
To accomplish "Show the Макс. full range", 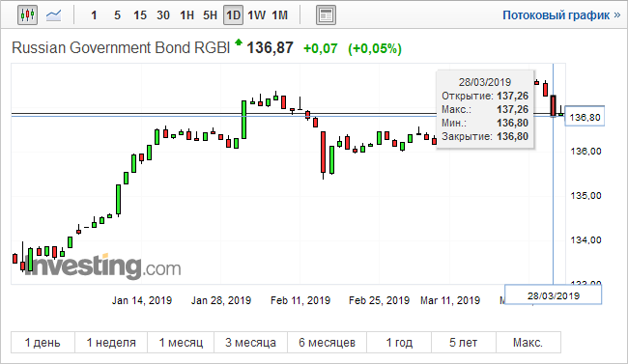I will 528,343.
